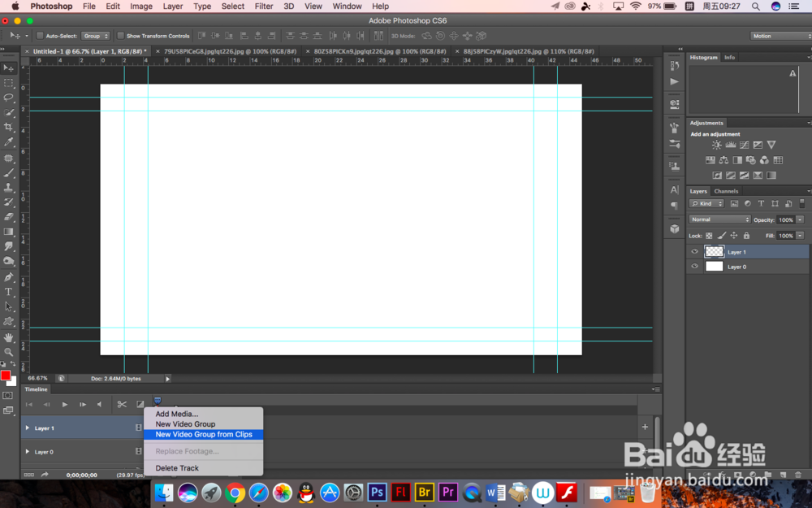This screenshot has width=812, height=508.
Task: Toggle lock position icon
Action: tap(734, 236)
